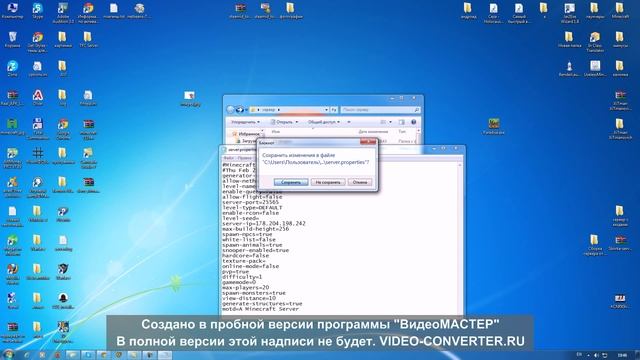Go forward in Explorer window

(240, 109)
